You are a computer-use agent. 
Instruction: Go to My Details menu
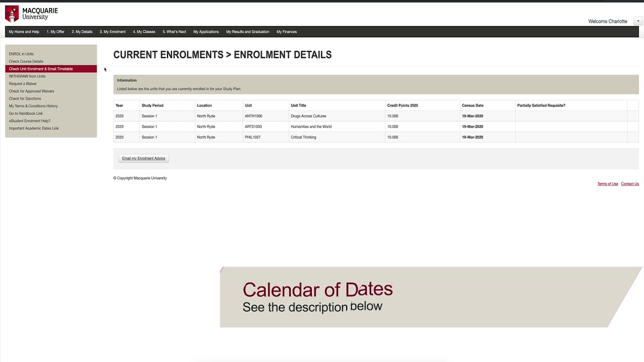(x=82, y=32)
